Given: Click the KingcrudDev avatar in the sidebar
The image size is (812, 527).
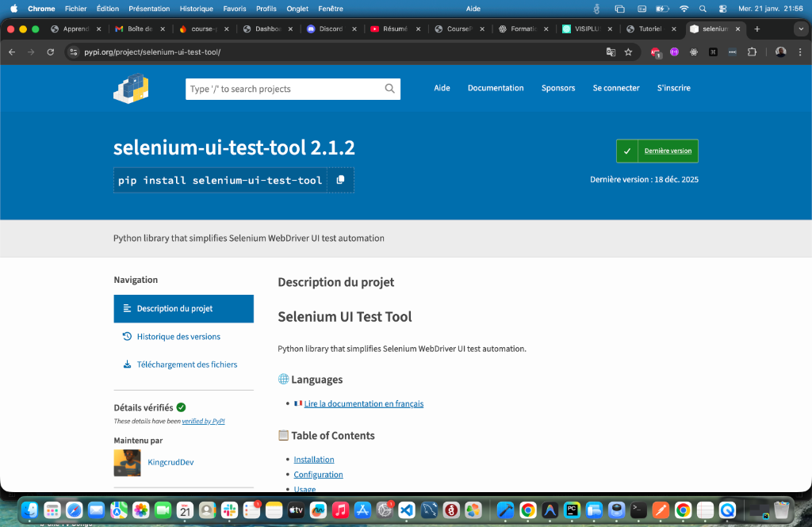Looking at the screenshot, I should (126, 462).
